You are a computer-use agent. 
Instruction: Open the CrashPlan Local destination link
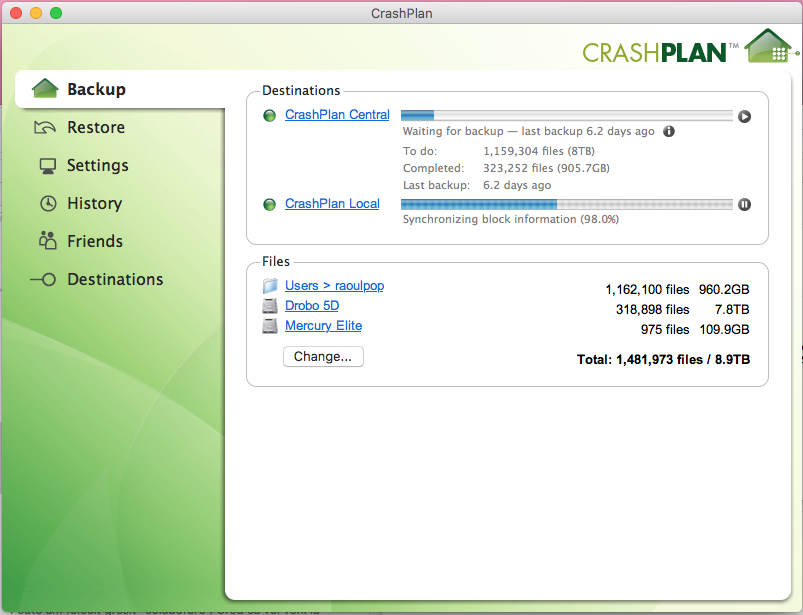click(332, 203)
